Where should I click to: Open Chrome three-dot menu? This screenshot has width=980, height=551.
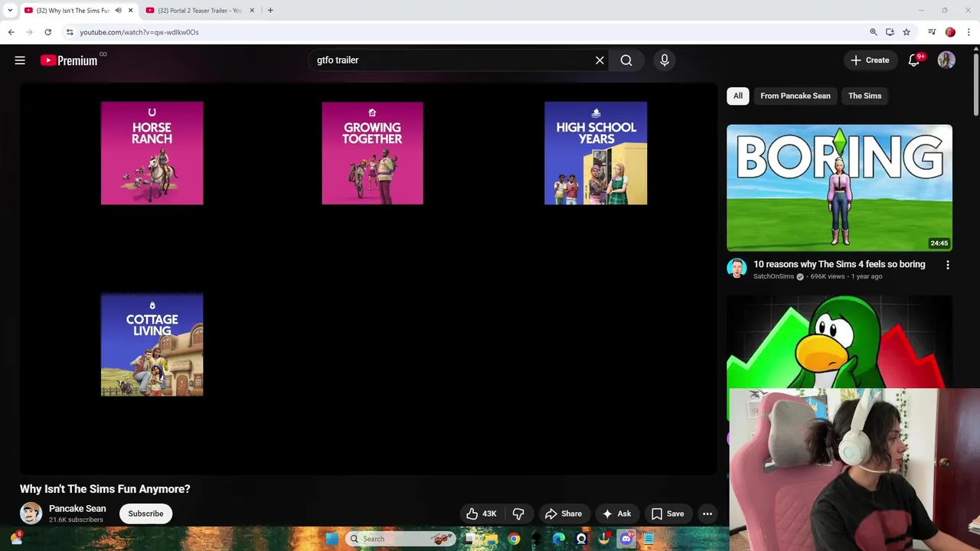tap(969, 32)
